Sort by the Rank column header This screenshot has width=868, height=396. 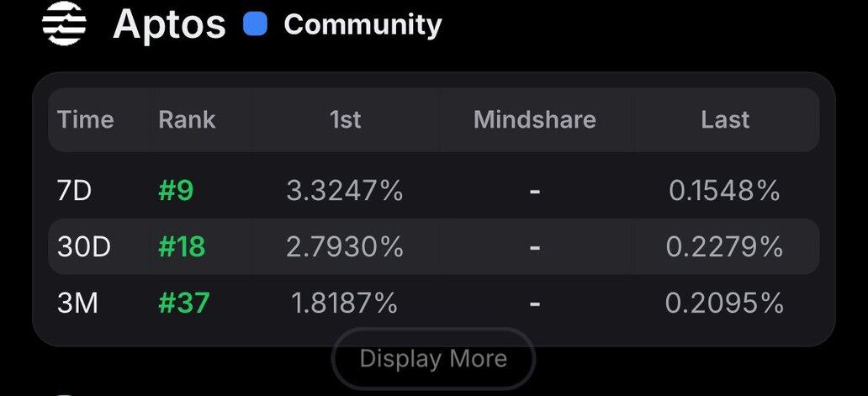(x=187, y=120)
